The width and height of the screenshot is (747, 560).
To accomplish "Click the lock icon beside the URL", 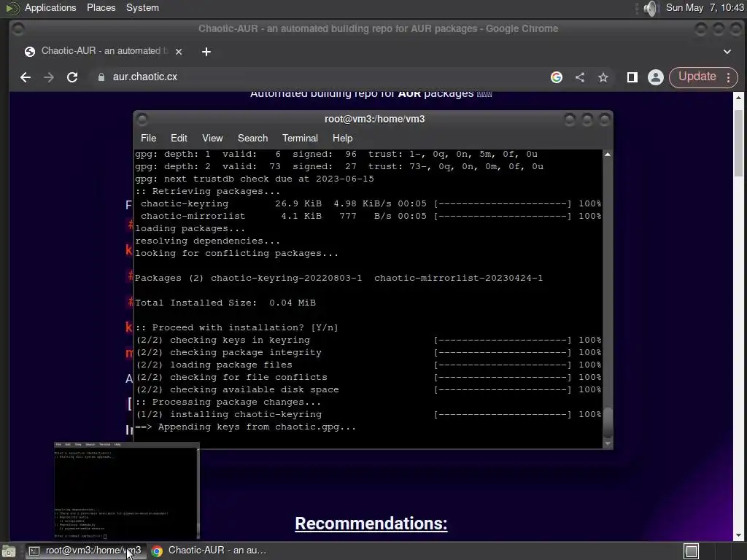I will (x=101, y=77).
